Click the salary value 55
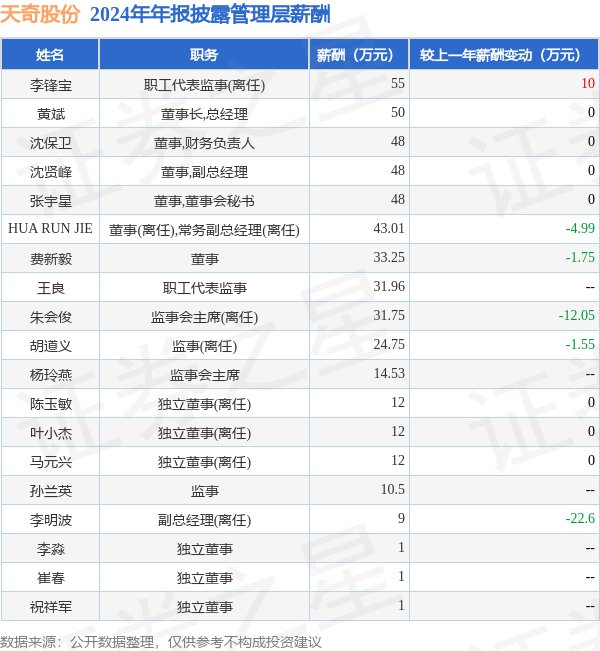Screen dimensions: 600x651 coord(397,83)
